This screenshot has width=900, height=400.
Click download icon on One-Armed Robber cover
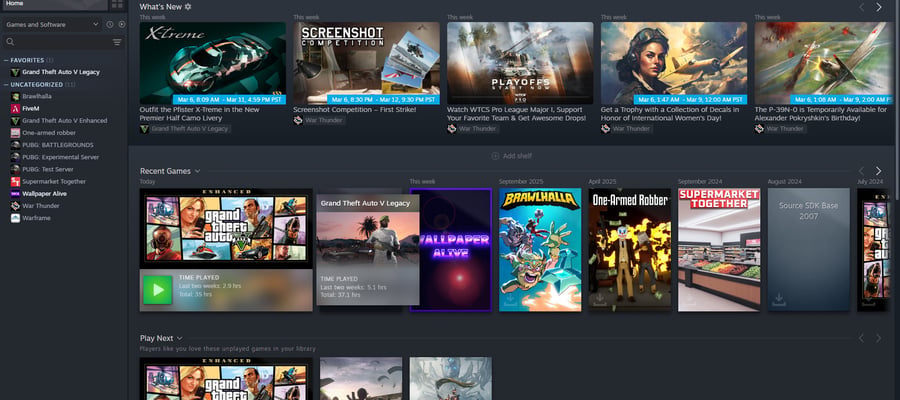pos(599,299)
